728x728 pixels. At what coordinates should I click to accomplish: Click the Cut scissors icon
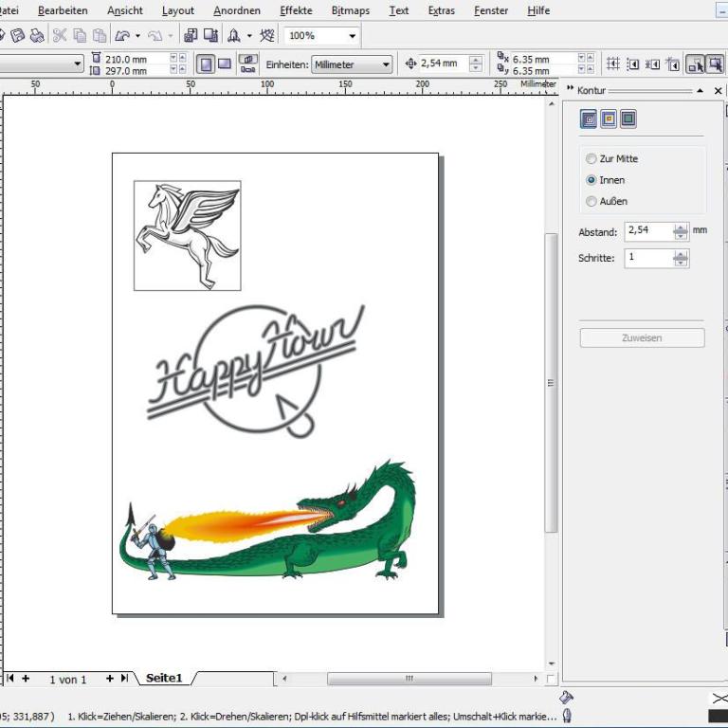click(x=60, y=36)
